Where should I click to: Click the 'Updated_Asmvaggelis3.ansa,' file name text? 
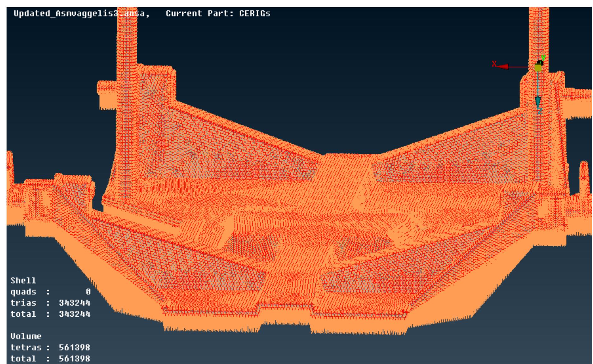82,14
